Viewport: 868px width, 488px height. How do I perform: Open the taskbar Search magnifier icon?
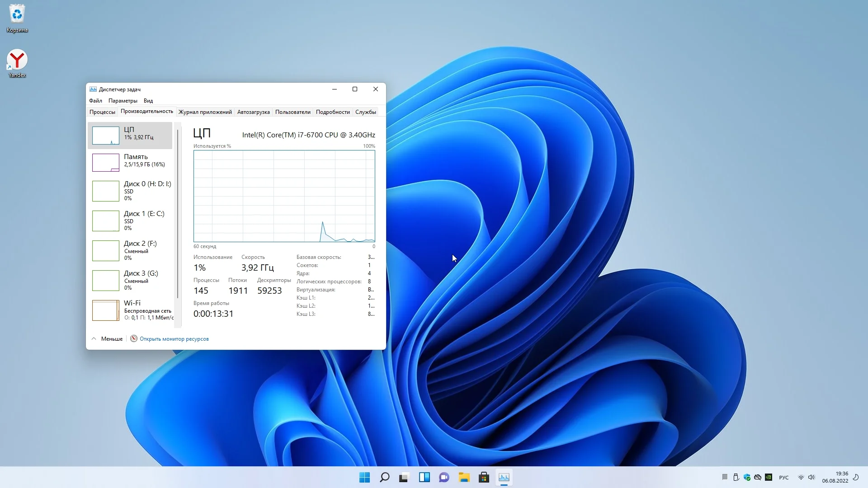(384, 477)
